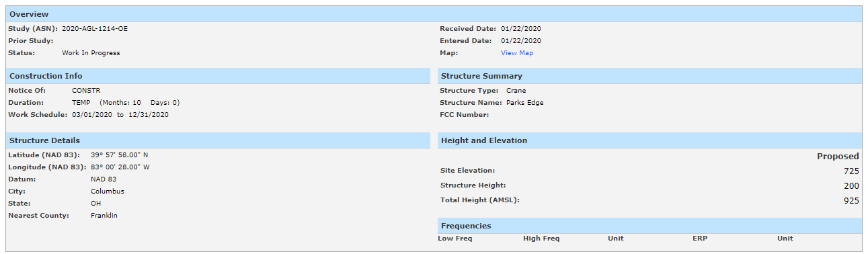The height and width of the screenshot is (254, 868).
Task: Select study number 2020-AGL-1214-OE text
Action: [94, 29]
